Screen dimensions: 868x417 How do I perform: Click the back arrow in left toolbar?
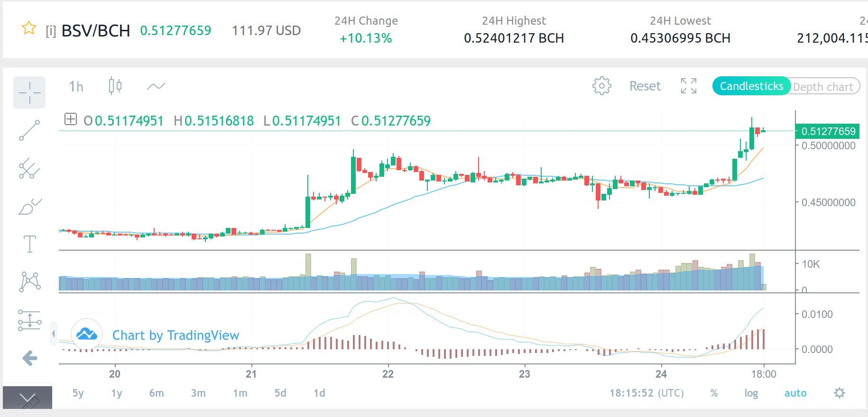tap(29, 358)
